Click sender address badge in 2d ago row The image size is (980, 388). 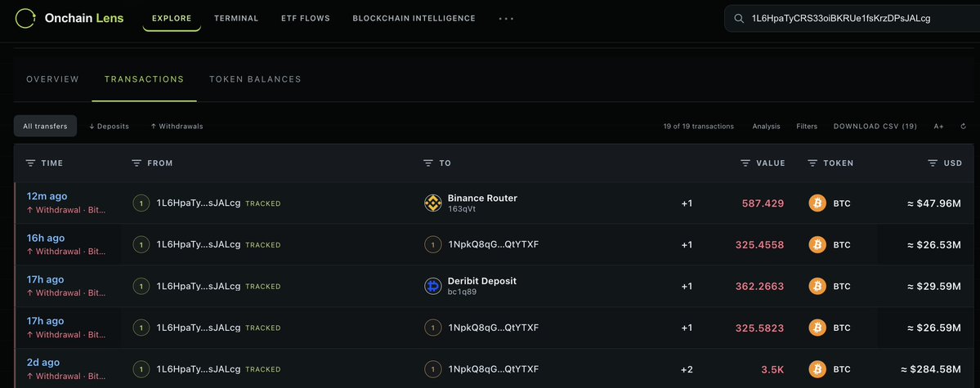point(141,369)
